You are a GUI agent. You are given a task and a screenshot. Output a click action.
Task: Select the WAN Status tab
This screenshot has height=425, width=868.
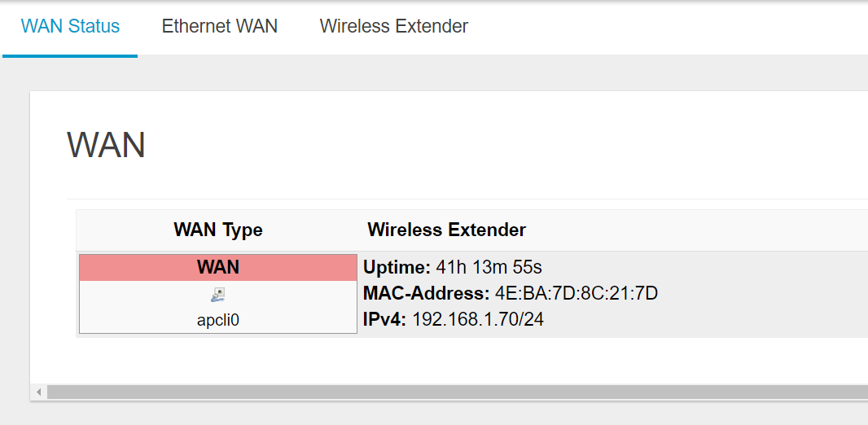coord(70,26)
